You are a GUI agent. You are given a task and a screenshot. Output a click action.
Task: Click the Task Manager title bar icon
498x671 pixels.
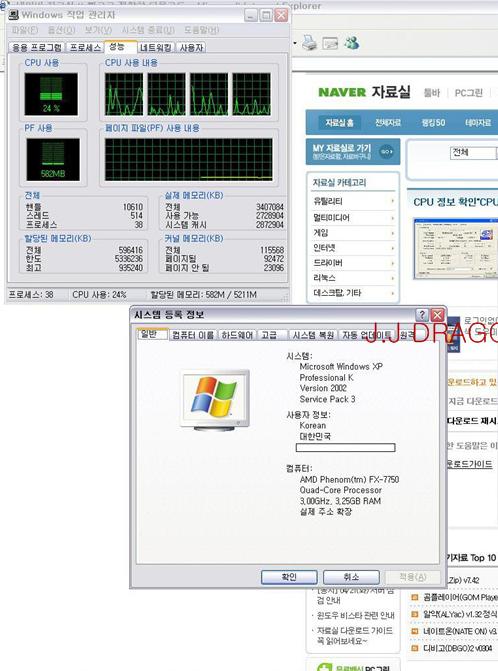point(14,15)
